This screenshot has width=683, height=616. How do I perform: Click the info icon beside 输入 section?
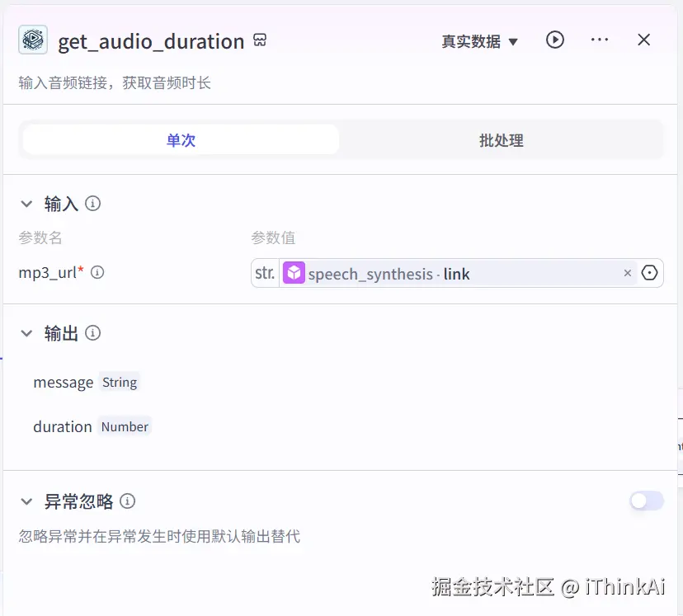[92, 203]
